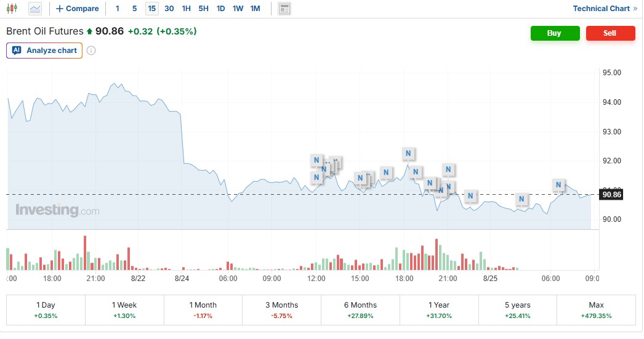Select the Max performance range
644x339 pixels.
pos(597,310)
